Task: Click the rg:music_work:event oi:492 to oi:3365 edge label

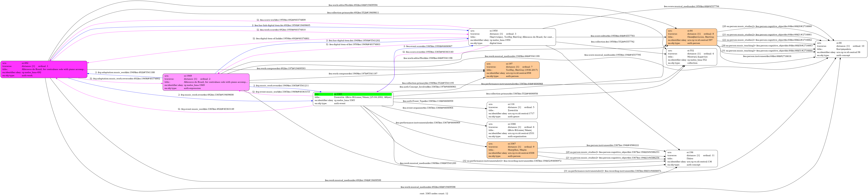Action: pyautogui.click(x=206, y=95)
